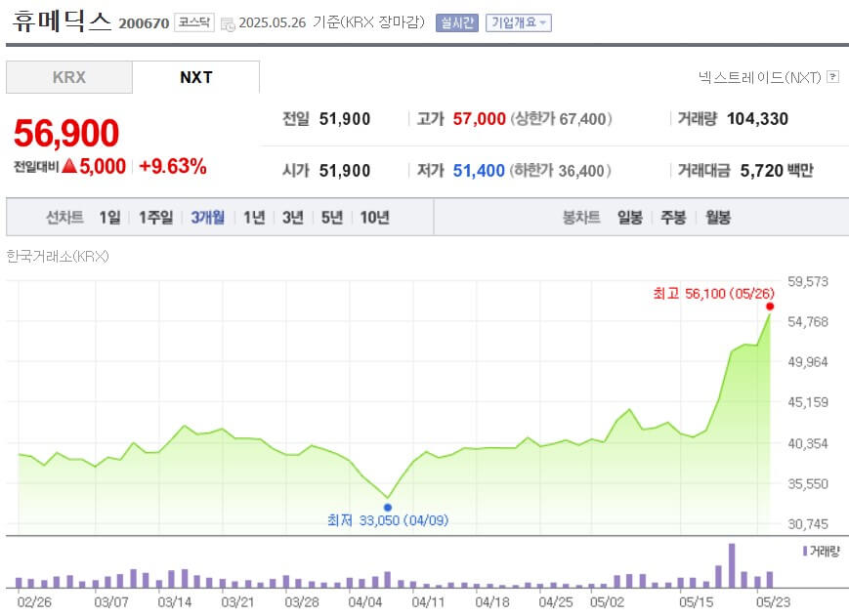Select the NXT market tab
This screenshot has width=849, height=616.
(x=195, y=77)
